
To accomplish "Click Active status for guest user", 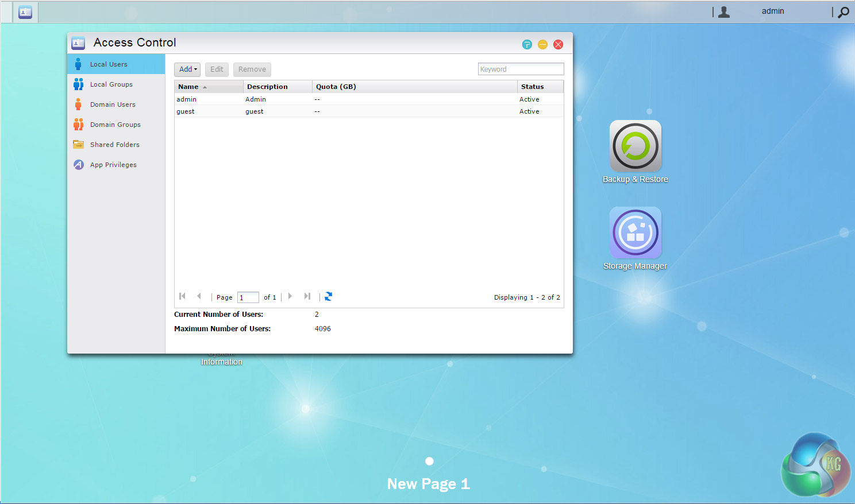I will point(529,111).
